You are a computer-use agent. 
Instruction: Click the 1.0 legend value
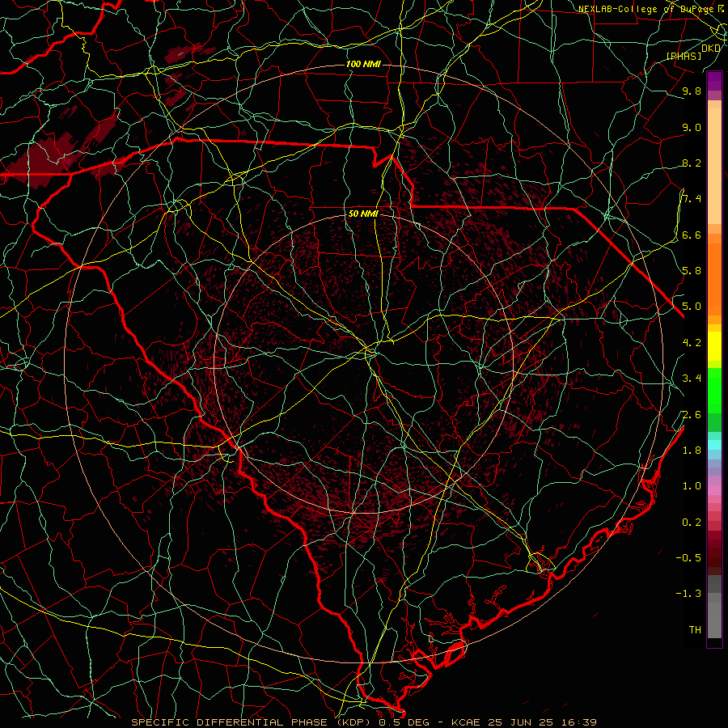[692, 486]
